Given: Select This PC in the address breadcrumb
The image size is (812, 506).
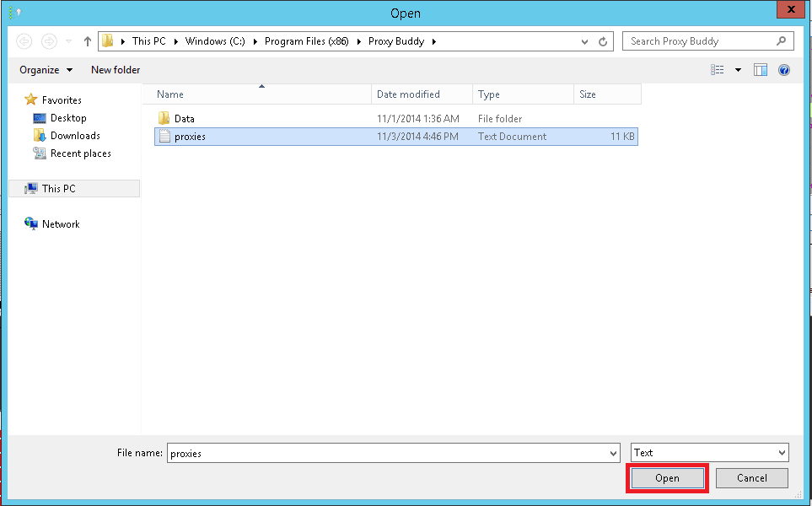Looking at the screenshot, I should pos(149,41).
